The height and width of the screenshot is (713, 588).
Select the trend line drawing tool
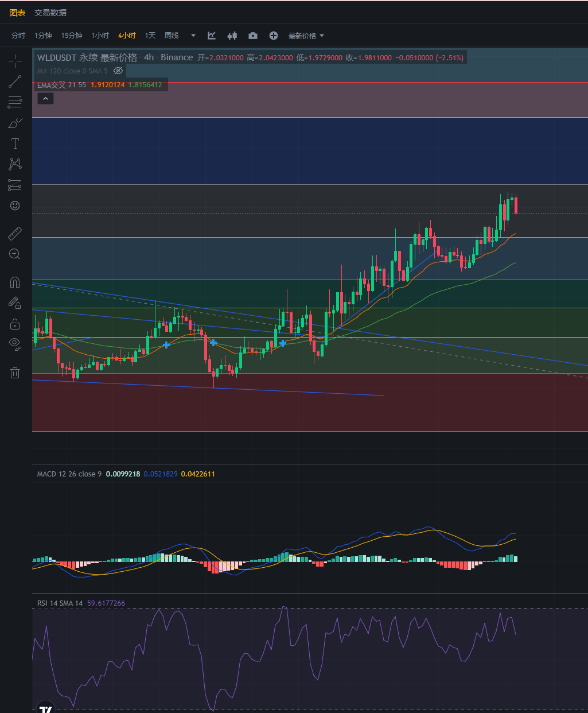pos(15,82)
